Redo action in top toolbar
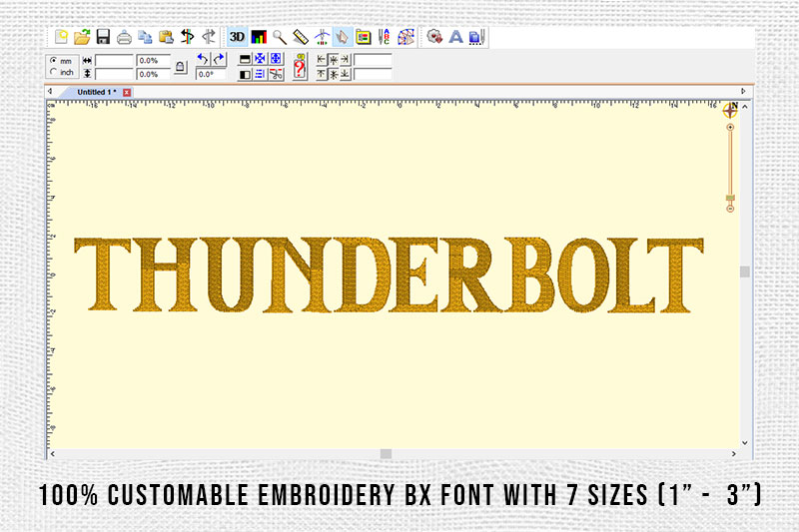This screenshot has width=799, height=532. tap(209, 37)
